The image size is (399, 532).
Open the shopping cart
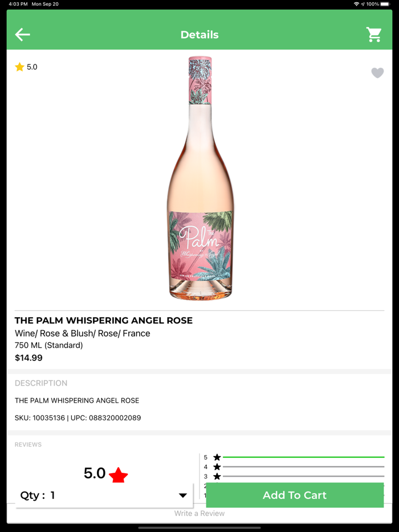coord(374,35)
